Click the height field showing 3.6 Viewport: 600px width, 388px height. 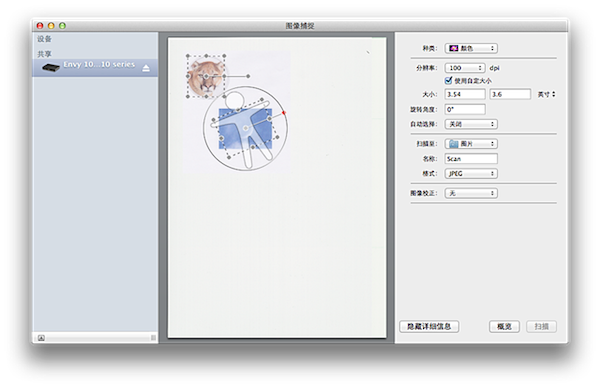(510, 94)
